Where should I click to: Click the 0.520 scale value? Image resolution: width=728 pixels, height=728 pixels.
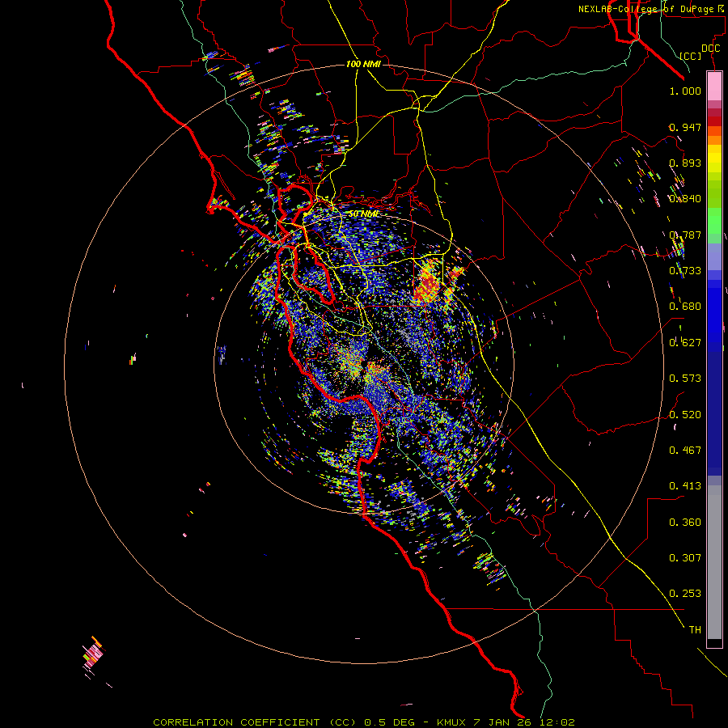pyautogui.click(x=685, y=415)
